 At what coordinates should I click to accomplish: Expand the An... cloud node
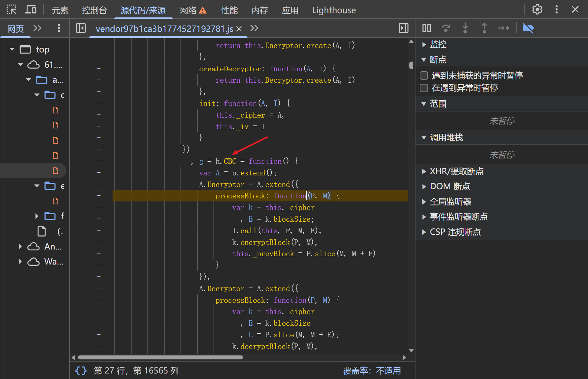point(20,246)
